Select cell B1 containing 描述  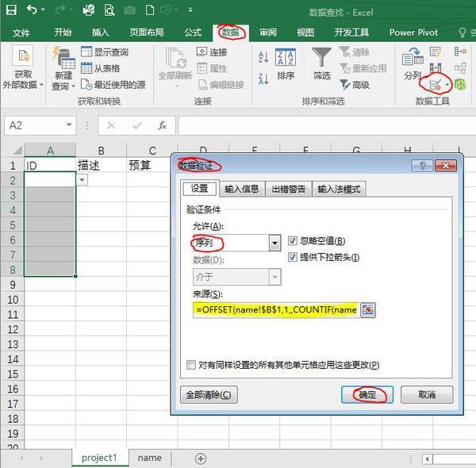point(101,166)
